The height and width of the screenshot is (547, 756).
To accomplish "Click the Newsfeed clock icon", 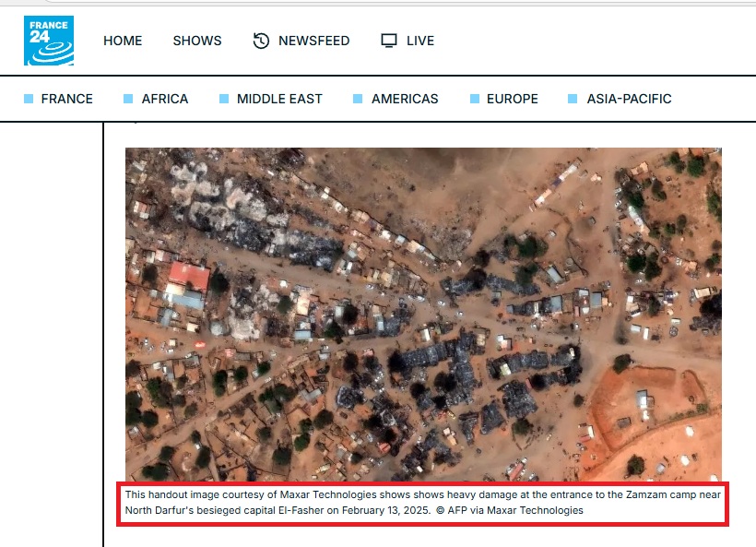I will 261,41.
